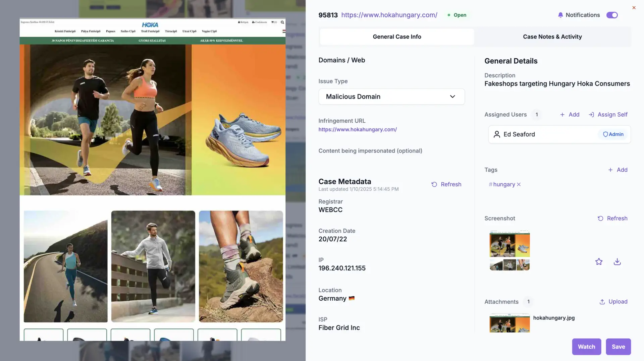Click the Fiber Grid Inc ISP value
Viewport: 644px width, 361px height.
click(x=339, y=328)
